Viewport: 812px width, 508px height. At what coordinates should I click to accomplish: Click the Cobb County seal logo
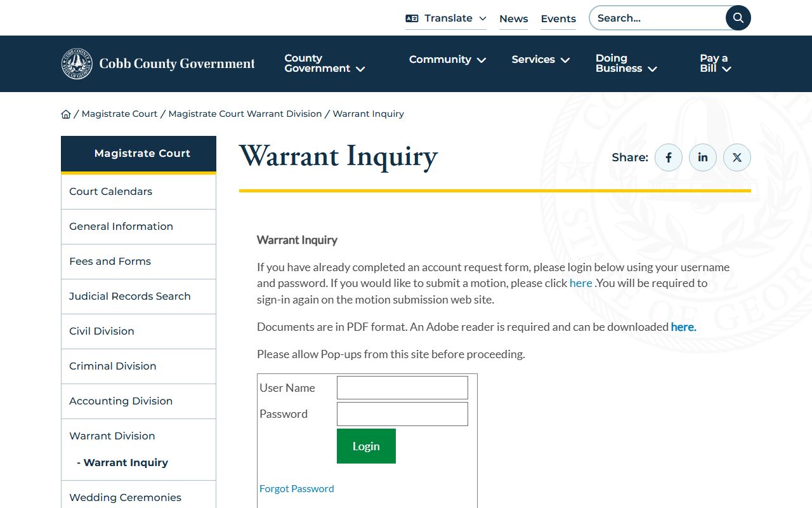tap(77, 63)
